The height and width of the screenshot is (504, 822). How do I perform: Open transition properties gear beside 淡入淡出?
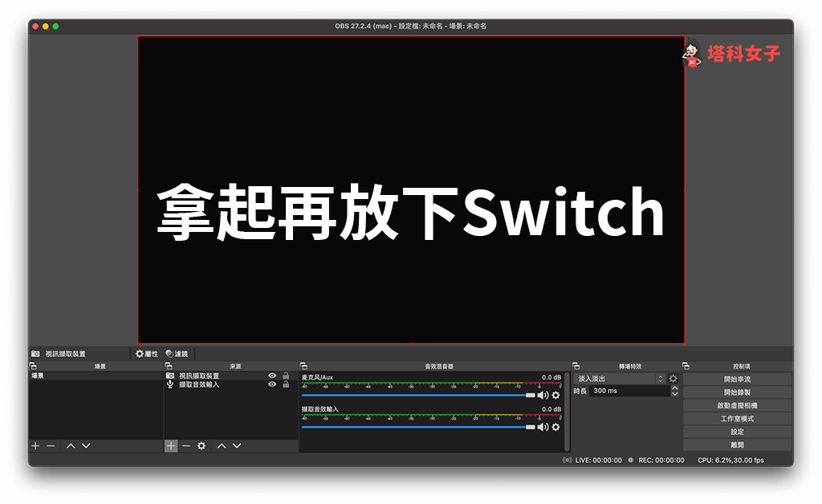pos(673,379)
